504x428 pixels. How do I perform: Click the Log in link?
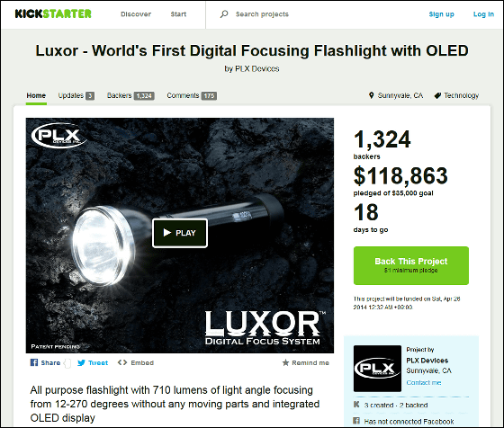coord(483,14)
